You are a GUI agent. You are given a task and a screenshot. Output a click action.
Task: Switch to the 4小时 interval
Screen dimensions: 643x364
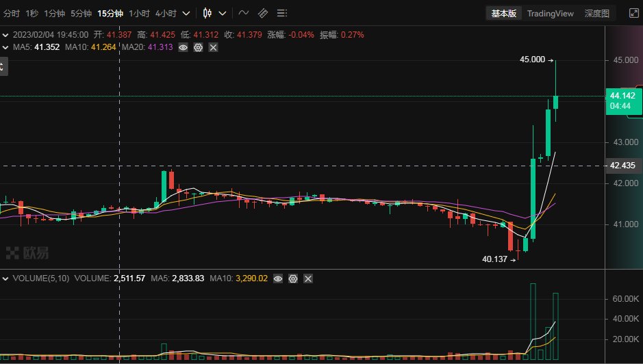pos(166,14)
